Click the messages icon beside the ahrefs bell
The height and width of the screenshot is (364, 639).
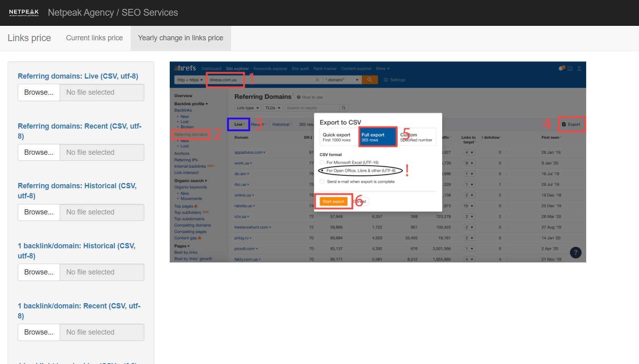[x=570, y=69]
